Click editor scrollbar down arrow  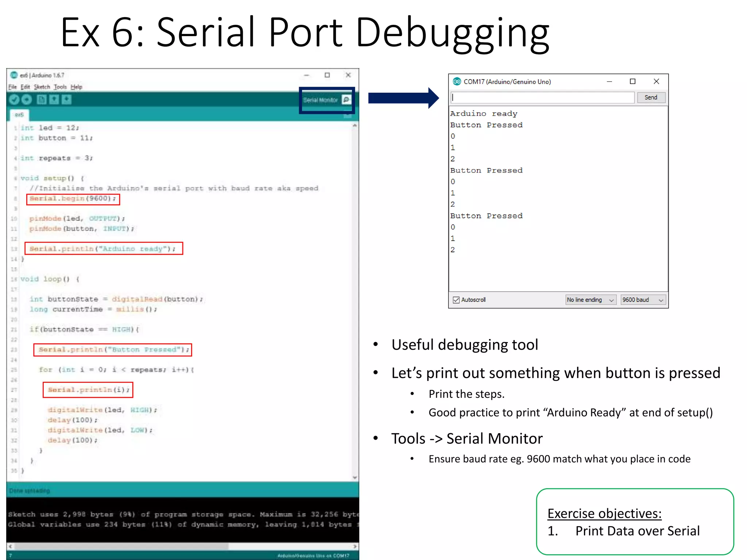tap(355, 477)
